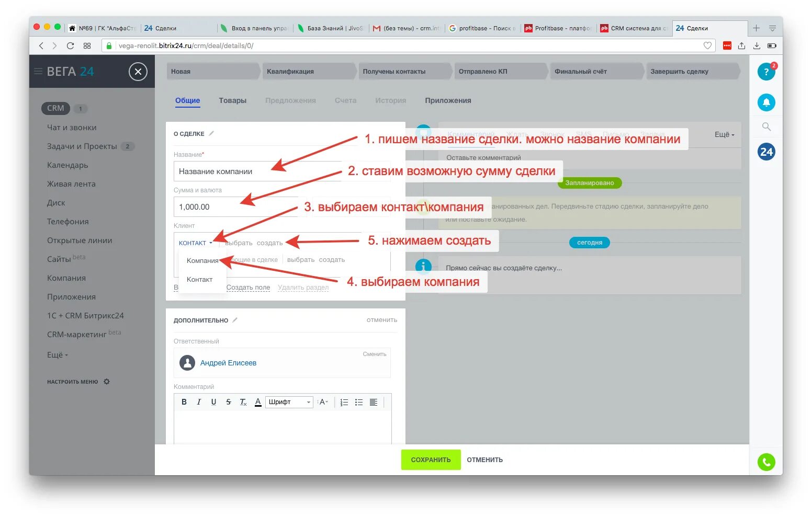Open the browser tab grid icon
This screenshot has width=812, height=517.
(x=87, y=46)
